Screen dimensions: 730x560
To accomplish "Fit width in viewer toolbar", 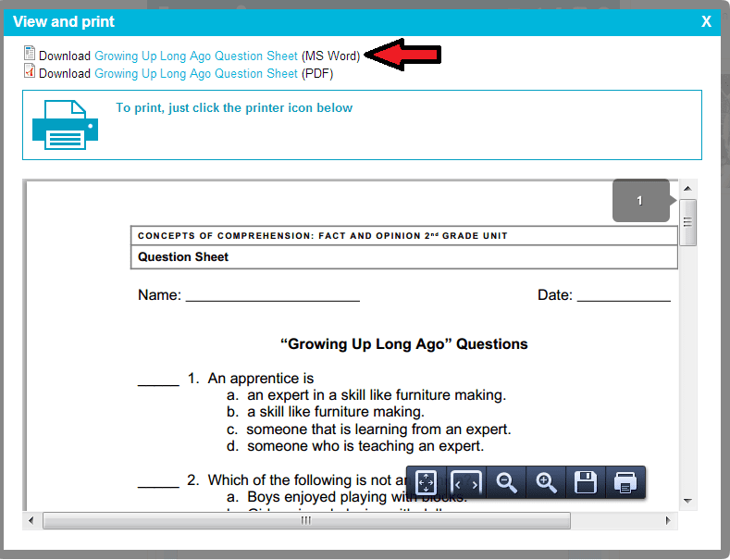I will pos(466,482).
